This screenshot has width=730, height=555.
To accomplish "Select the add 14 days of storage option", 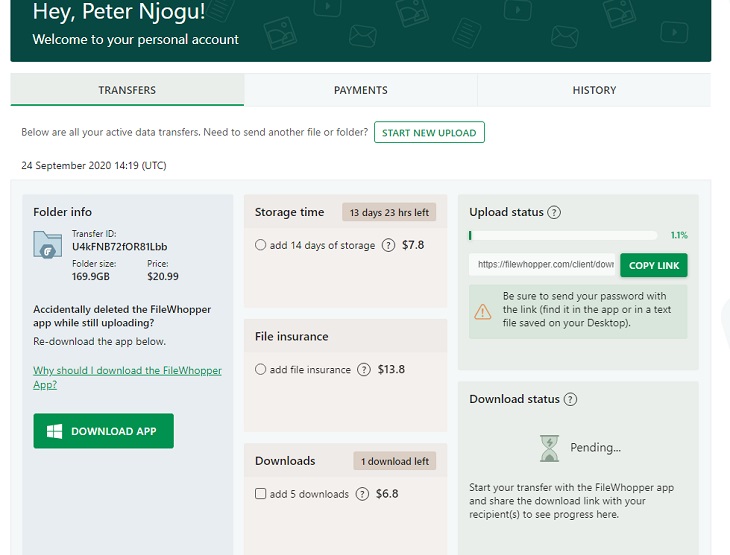I will pos(260,245).
